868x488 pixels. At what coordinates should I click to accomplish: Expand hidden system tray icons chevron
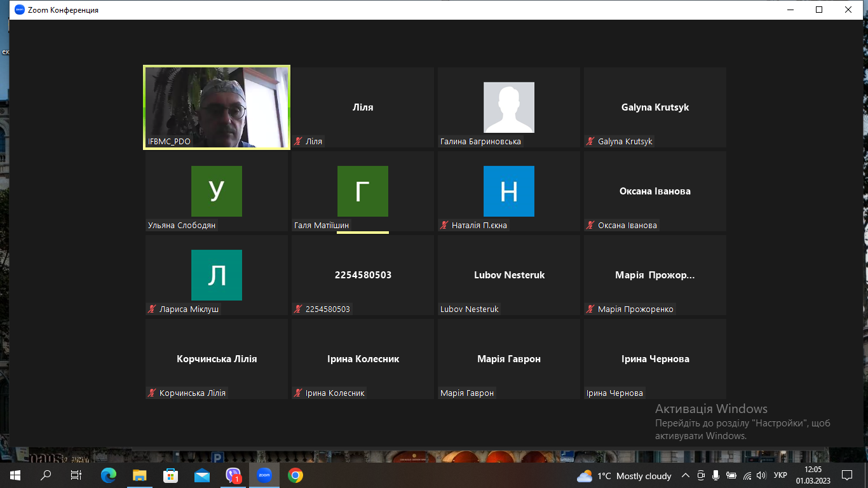pyautogui.click(x=685, y=475)
